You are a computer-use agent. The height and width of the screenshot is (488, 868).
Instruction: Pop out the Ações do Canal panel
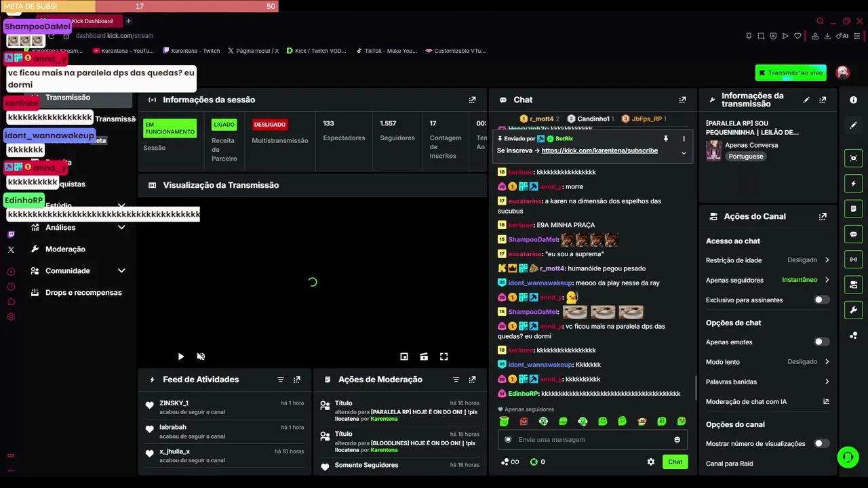[x=823, y=216]
